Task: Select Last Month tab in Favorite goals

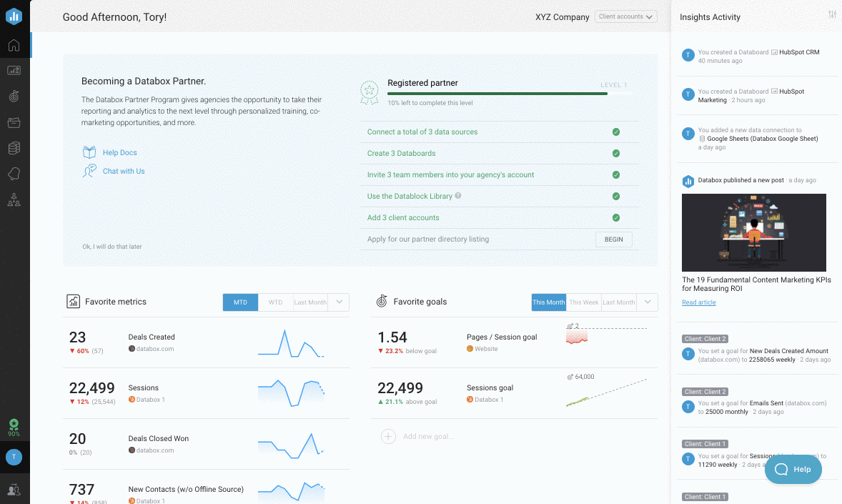Action: pos(618,302)
